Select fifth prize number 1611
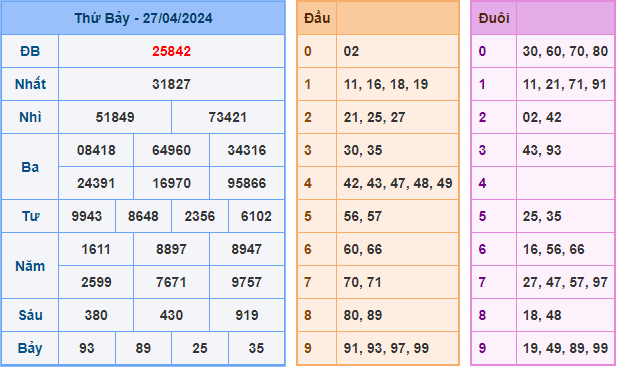Viewport: 617px width, 367px height. [96, 249]
